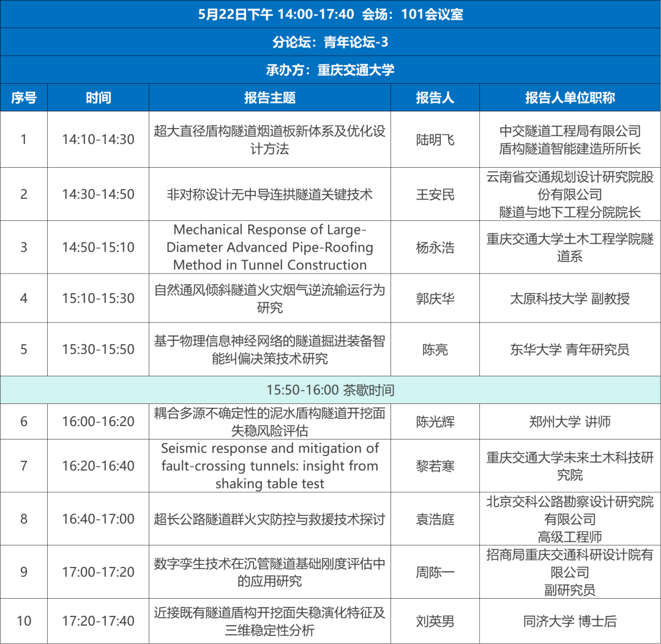Click topic '近接既有隧道盾构开挖面失稳演化特征及三维稳定性分析'
The height and width of the screenshot is (644, 661).
coord(270,621)
